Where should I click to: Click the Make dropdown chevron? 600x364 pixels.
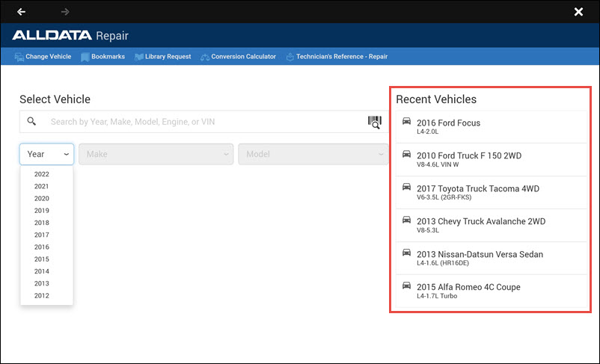coord(226,155)
